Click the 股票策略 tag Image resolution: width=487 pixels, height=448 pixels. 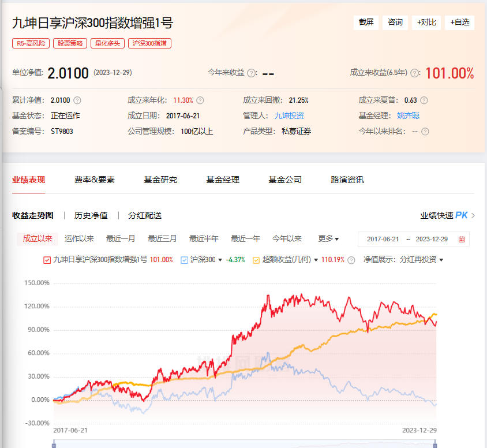pos(70,43)
